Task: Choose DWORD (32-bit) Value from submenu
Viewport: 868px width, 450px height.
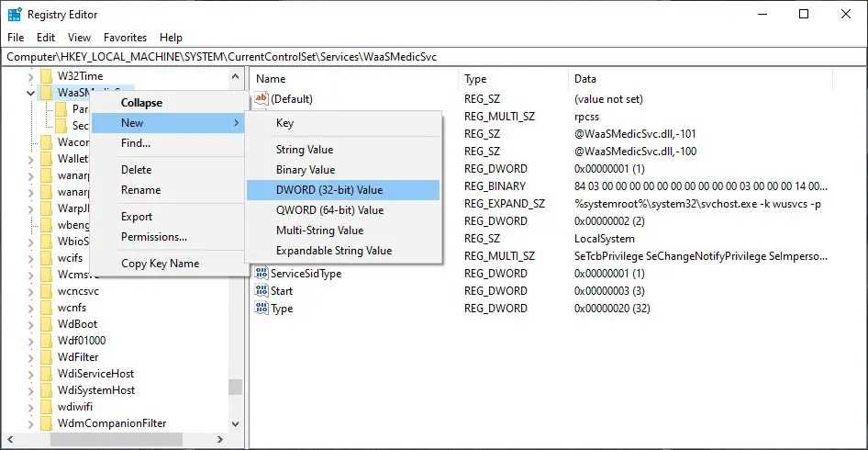Action: point(329,190)
